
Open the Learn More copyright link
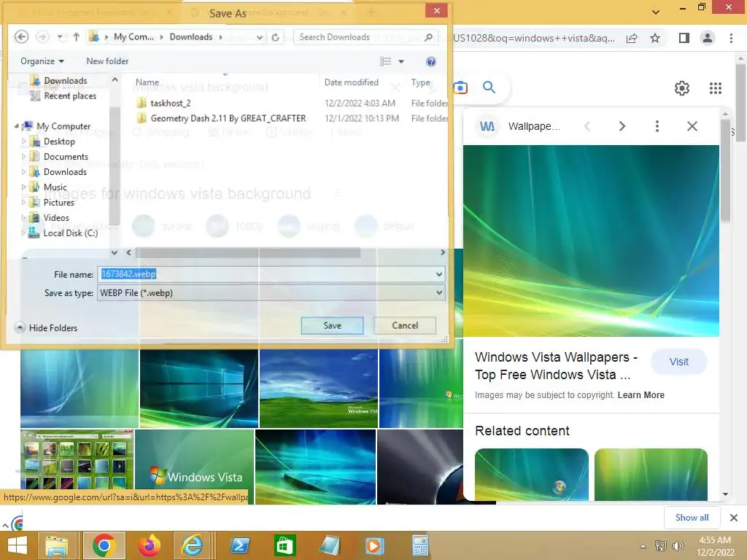click(x=640, y=394)
